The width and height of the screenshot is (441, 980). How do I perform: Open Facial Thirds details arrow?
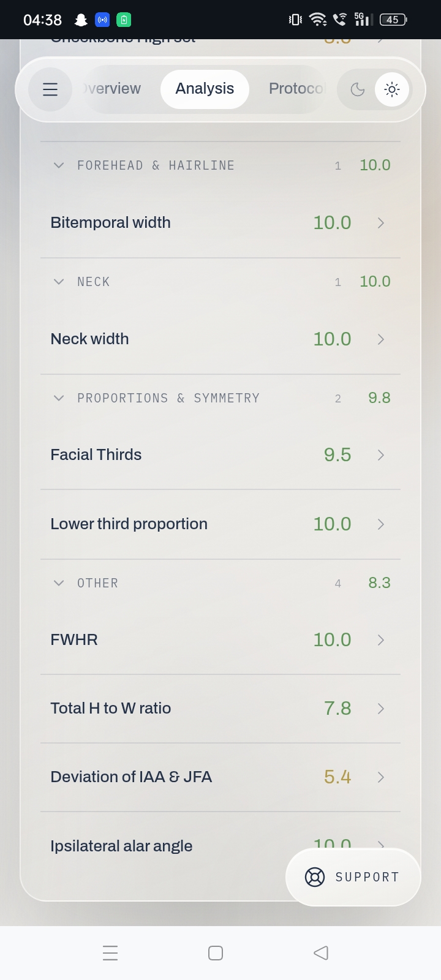click(x=381, y=455)
